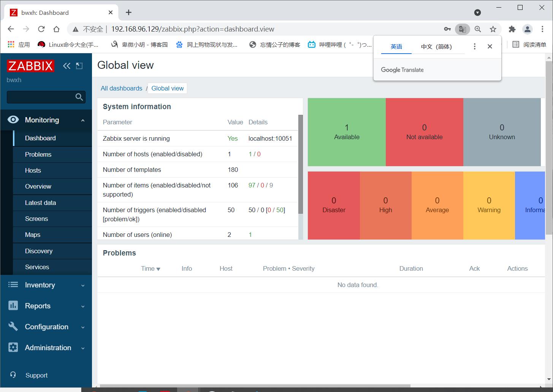Click the Reports bar chart icon
This screenshot has width=553, height=392.
coord(13,306)
